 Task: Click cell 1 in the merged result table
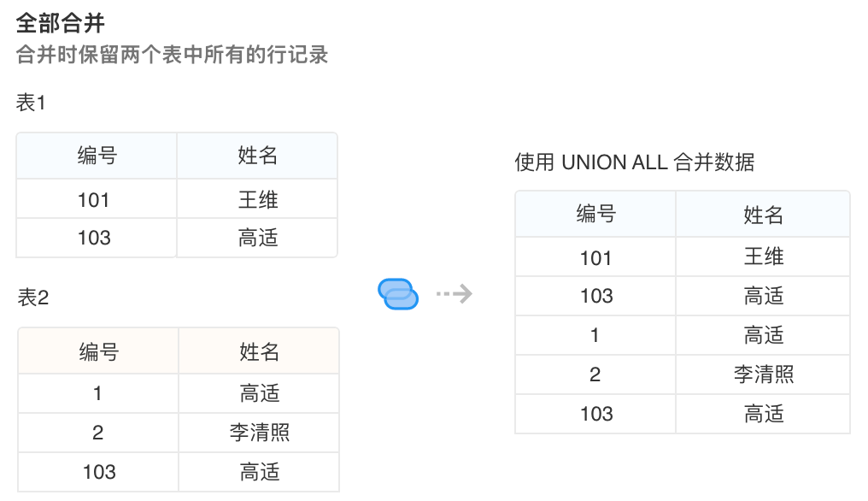[595, 335]
